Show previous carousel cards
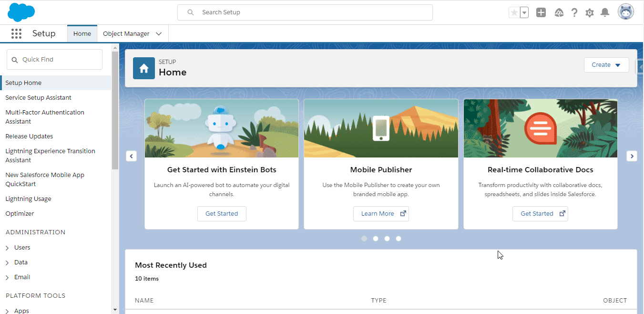This screenshot has height=314, width=644. (x=132, y=156)
